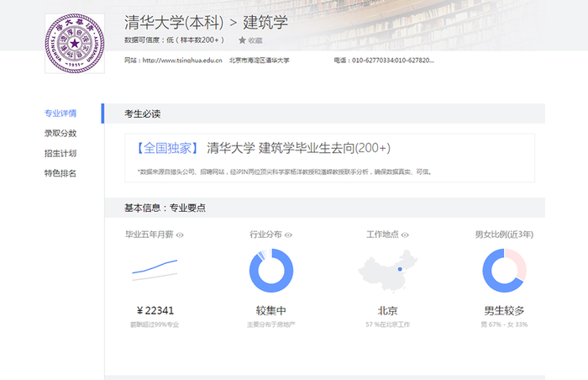
Task: Click the 数据可信度 sample size text
Action: [175, 40]
